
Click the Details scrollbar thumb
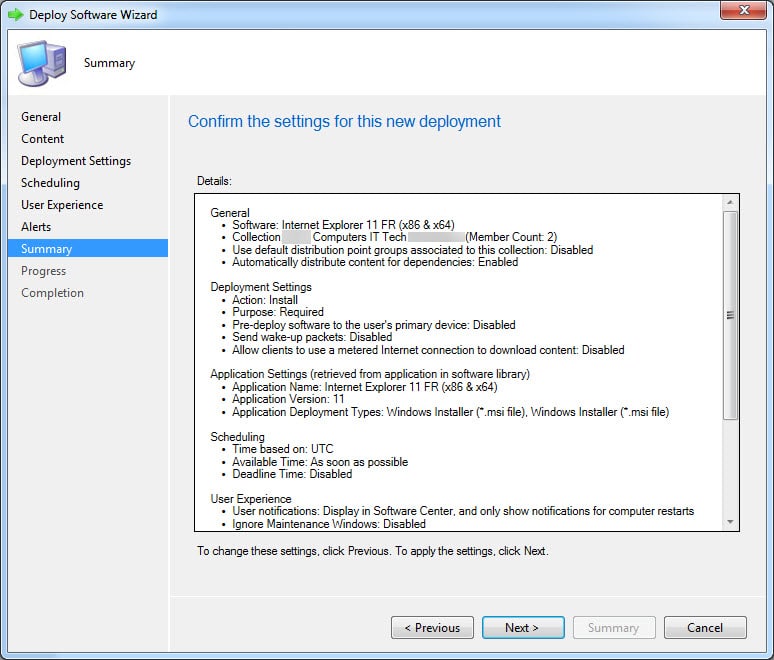click(x=730, y=315)
